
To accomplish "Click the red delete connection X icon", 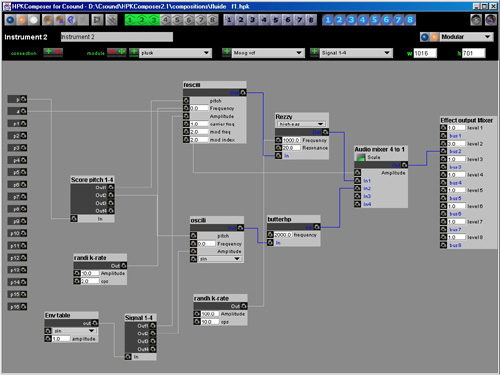I will [58, 52].
